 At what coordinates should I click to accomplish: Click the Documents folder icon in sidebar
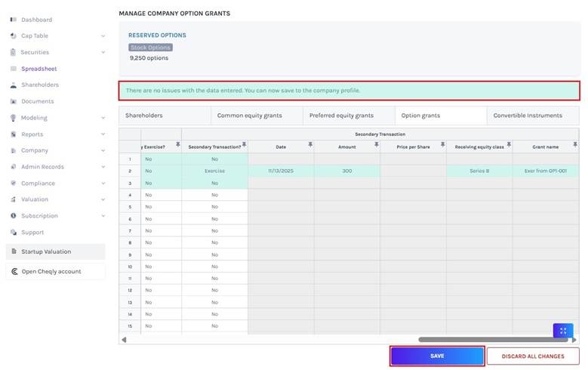click(x=14, y=101)
